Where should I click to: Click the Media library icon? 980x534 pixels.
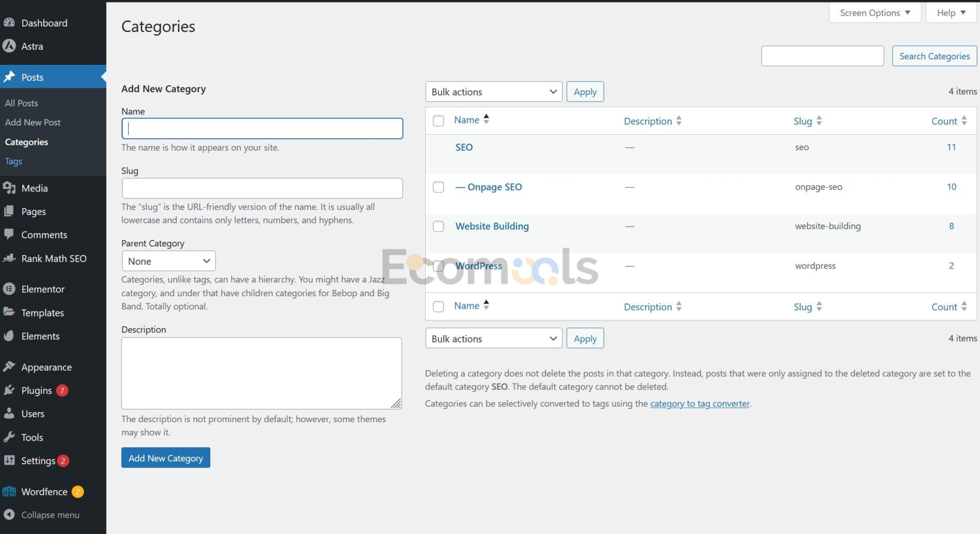point(9,188)
